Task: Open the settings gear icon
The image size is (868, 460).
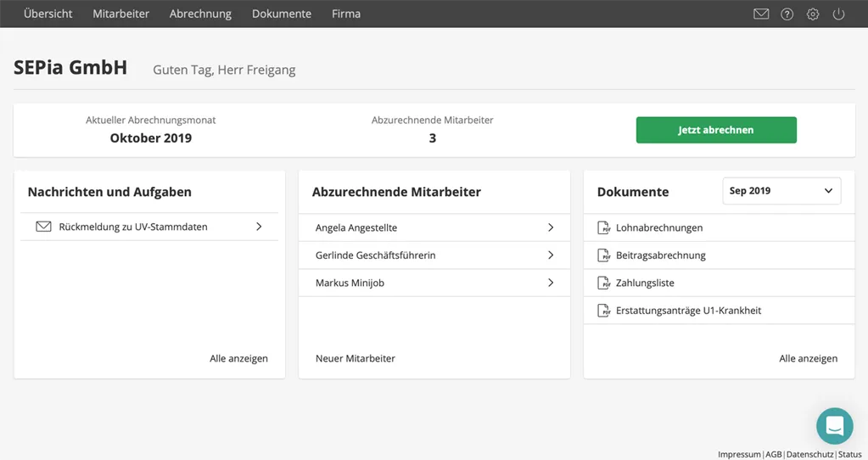Action: 813,14
